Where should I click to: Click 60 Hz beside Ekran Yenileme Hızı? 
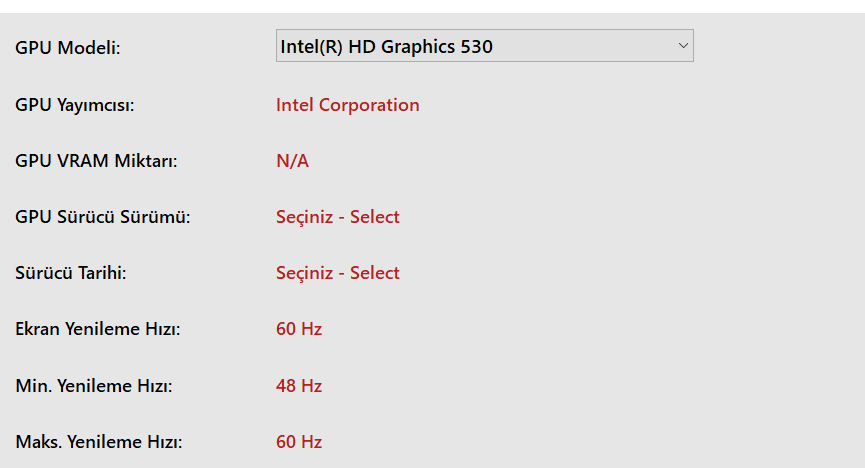point(299,329)
